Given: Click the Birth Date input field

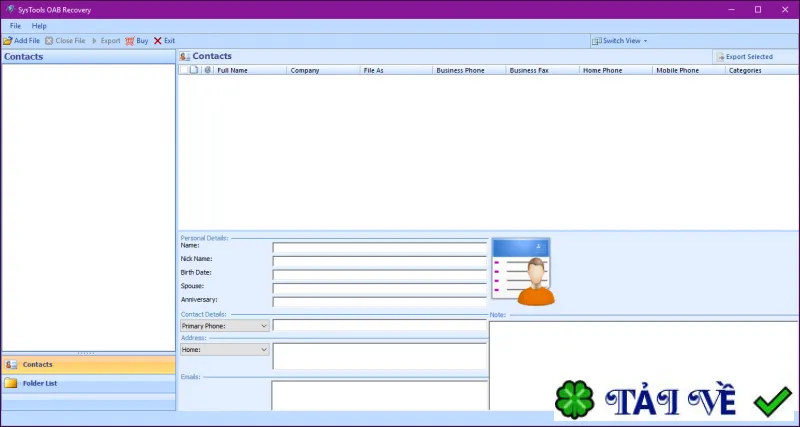Looking at the screenshot, I should click(x=380, y=275).
